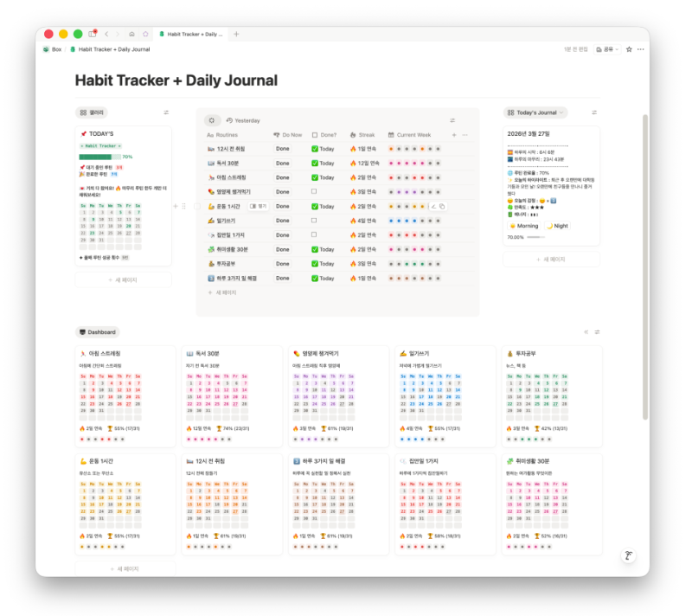Switch to the Yesterday view tab
Viewport: 692px width, 616px height.
(x=243, y=120)
